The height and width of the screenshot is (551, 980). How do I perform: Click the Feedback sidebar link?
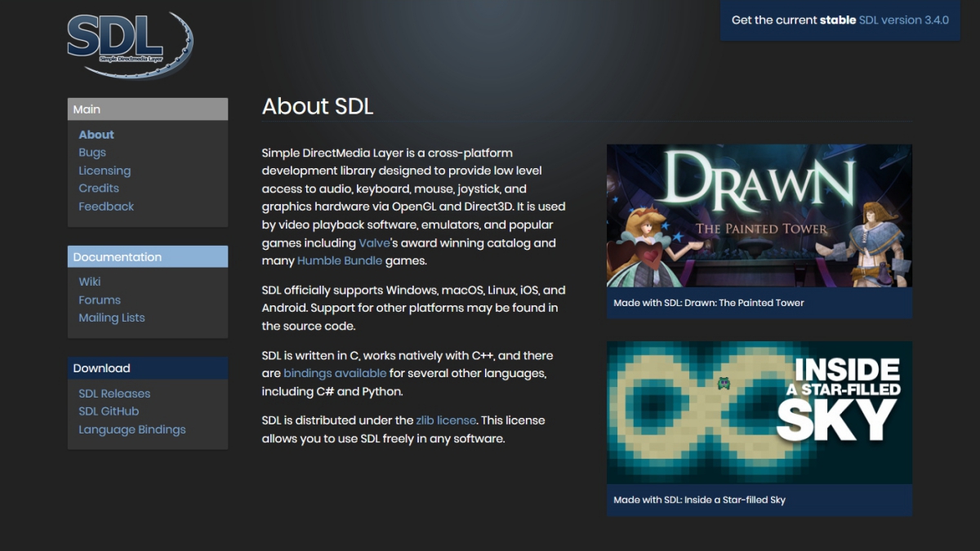pyautogui.click(x=106, y=207)
